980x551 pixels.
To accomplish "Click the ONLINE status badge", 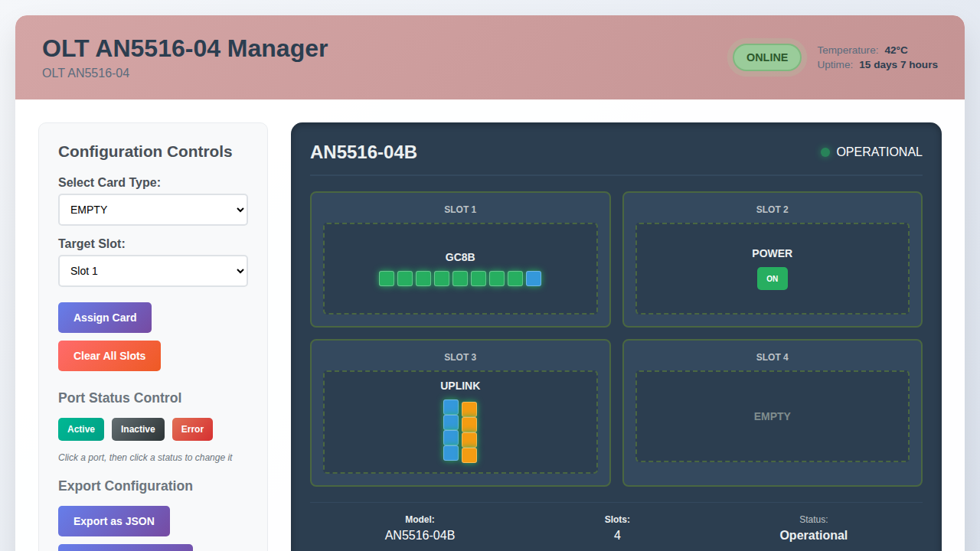I will [766, 57].
